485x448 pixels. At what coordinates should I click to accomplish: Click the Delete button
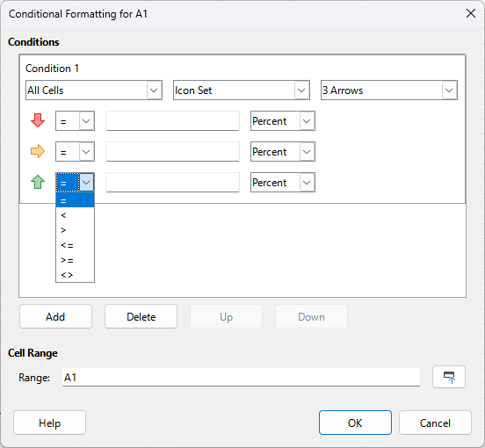(141, 316)
